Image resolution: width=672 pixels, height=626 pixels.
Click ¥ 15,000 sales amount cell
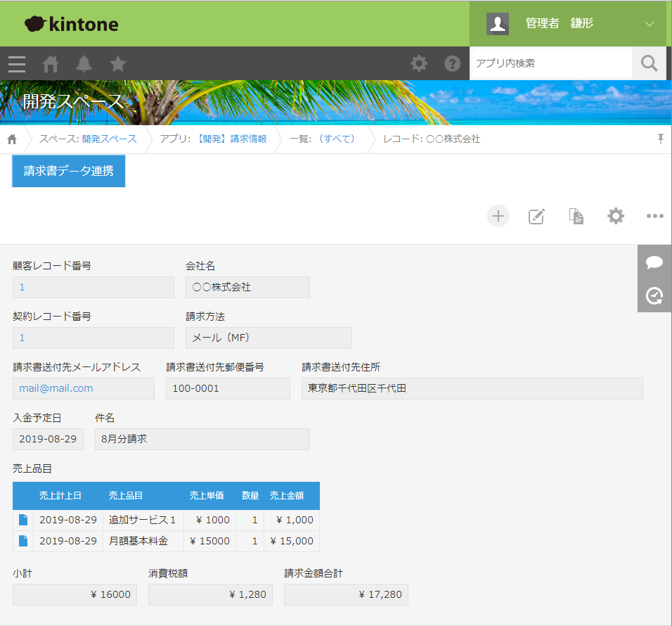click(x=292, y=541)
